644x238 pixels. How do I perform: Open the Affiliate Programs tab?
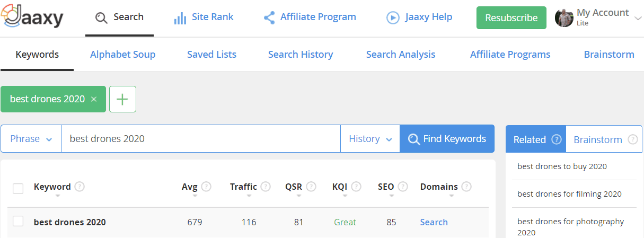click(x=510, y=54)
